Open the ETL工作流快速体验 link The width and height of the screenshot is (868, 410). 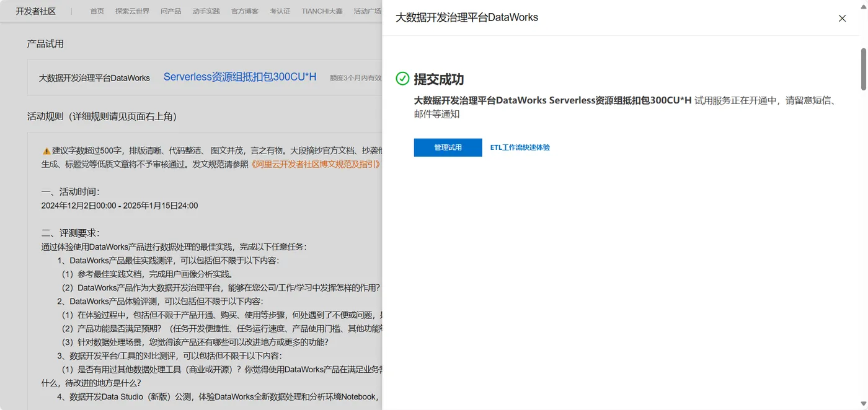point(520,147)
